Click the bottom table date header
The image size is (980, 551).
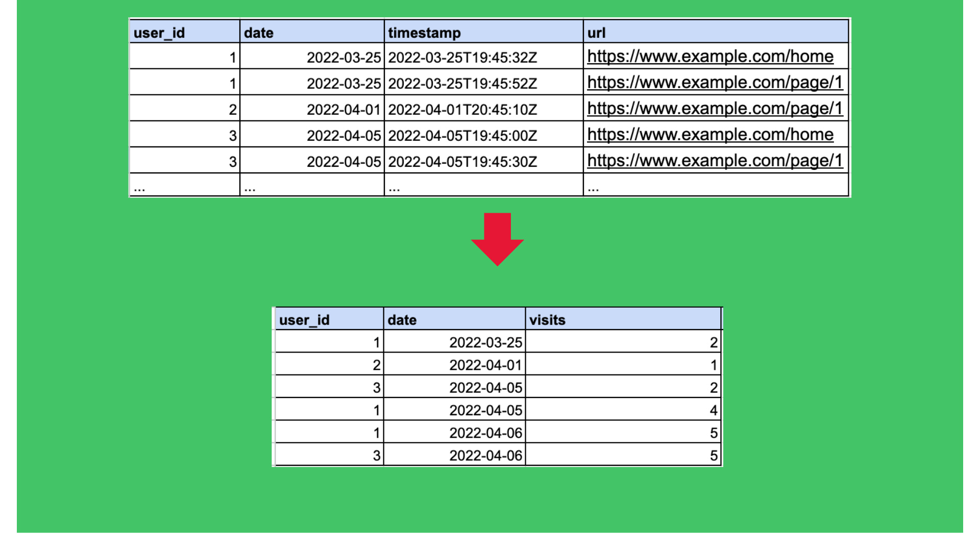[402, 320]
